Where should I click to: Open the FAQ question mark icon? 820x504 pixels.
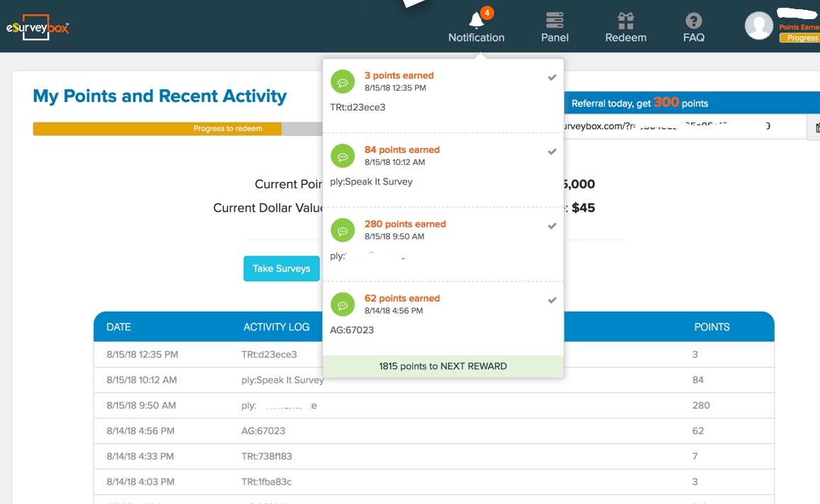693,20
